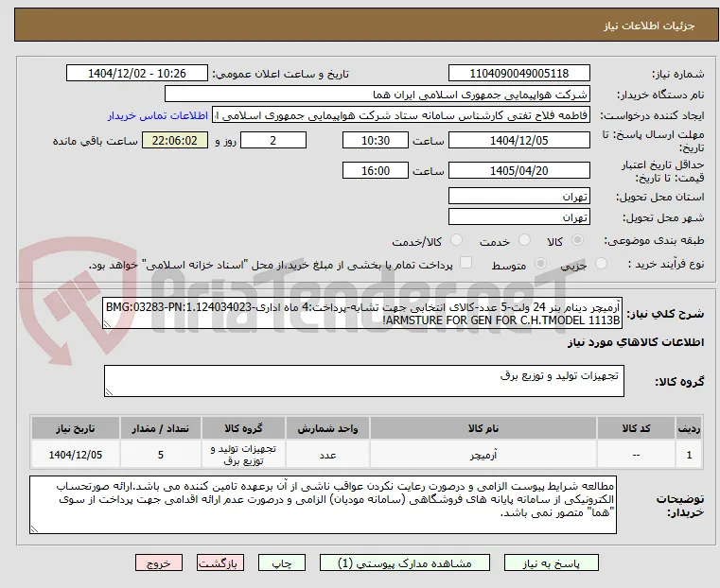
Task: Click the announcement date field 1404/12/02 - 10:26
Action: [137, 74]
